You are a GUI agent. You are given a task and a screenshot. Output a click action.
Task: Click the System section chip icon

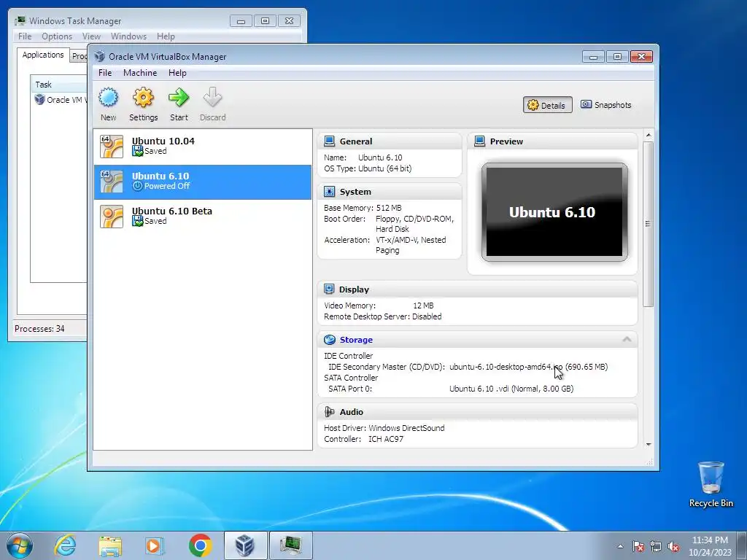pos(329,192)
